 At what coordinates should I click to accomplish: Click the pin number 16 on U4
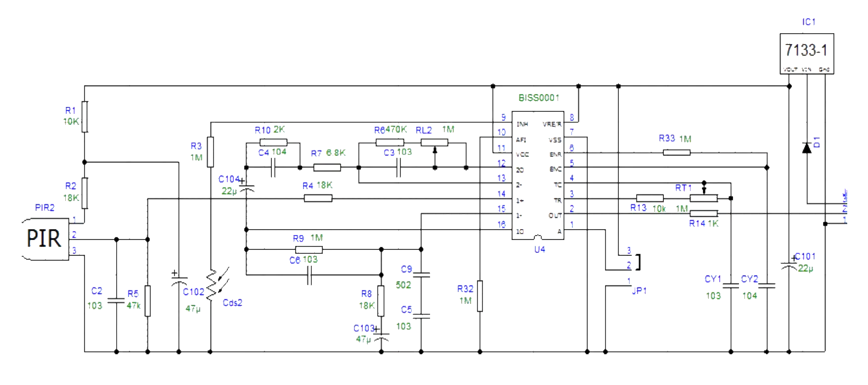(501, 224)
